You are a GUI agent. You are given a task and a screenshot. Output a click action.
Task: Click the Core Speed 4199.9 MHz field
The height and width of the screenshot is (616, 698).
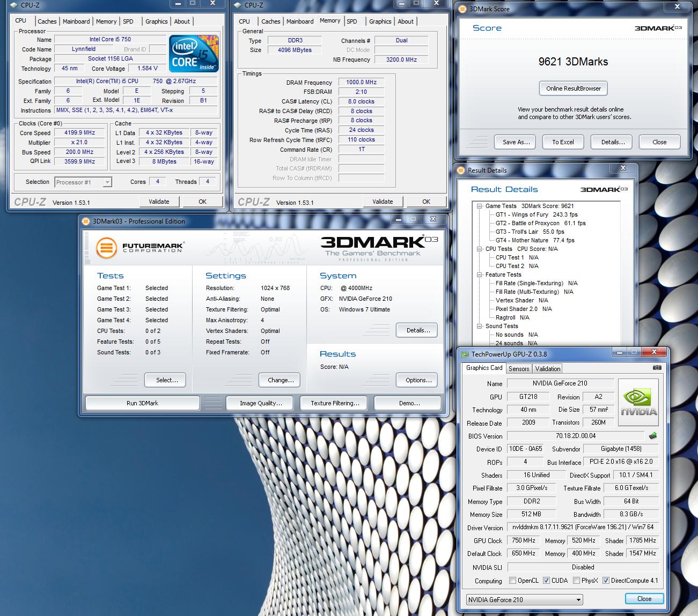coord(80,132)
